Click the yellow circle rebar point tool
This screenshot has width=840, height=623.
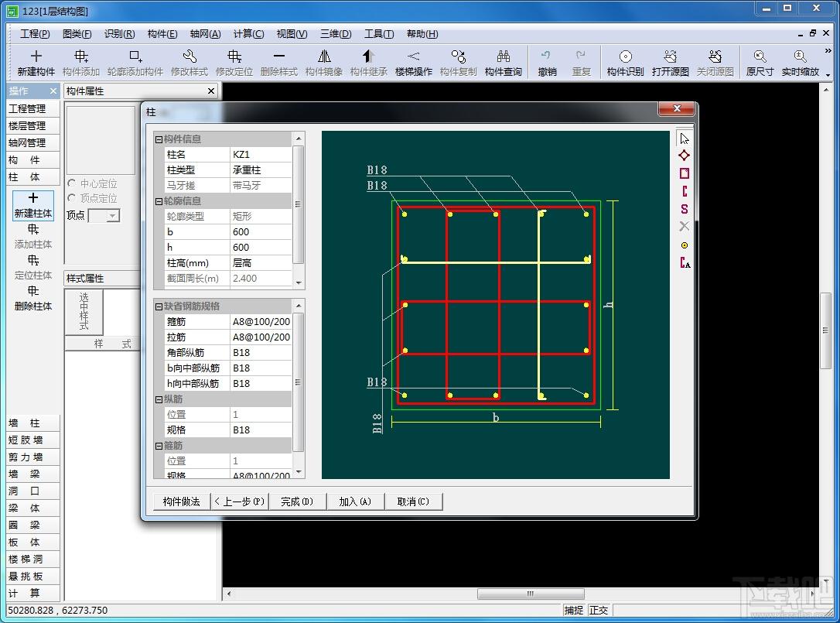(684, 245)
